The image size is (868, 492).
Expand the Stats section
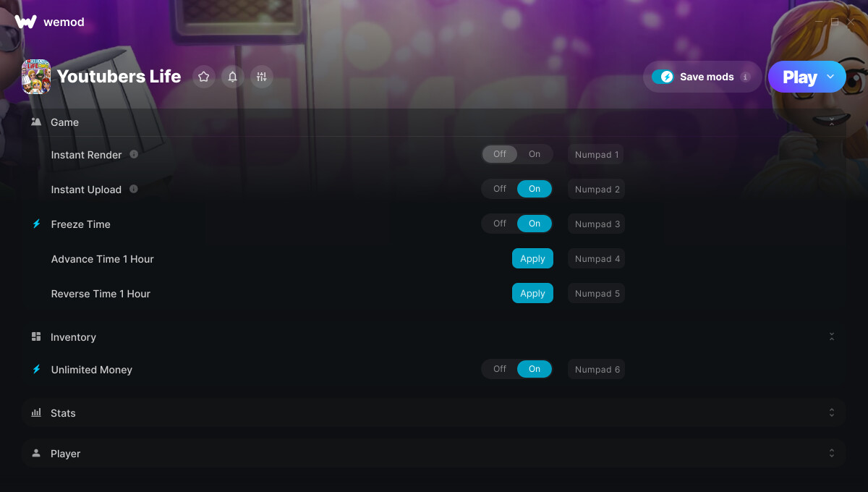(x=433, y=412)
